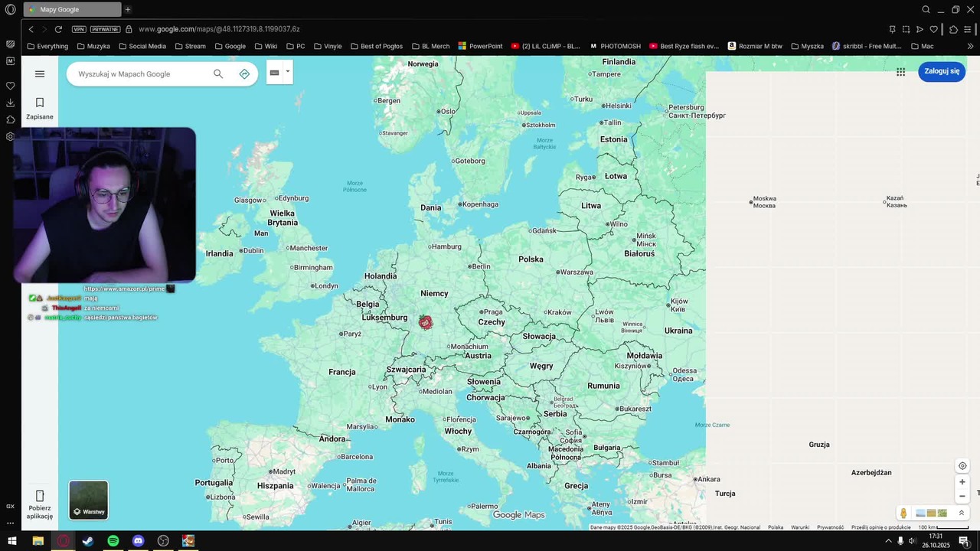This screenshot has height=551, width=980.
Task: Zoom in with the plus button
Action: click(x=962, y=482)
